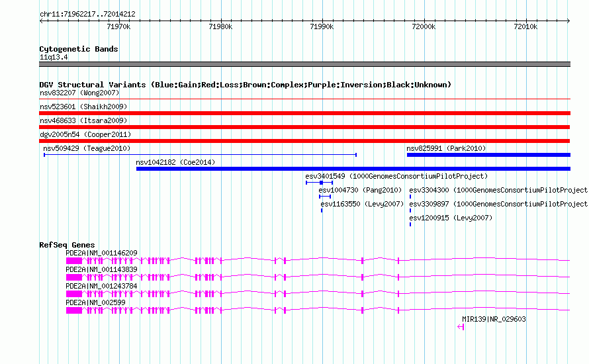
Task: Click the PDE2A|NM_002599 transcript label
Action: [x=95, y=302]
